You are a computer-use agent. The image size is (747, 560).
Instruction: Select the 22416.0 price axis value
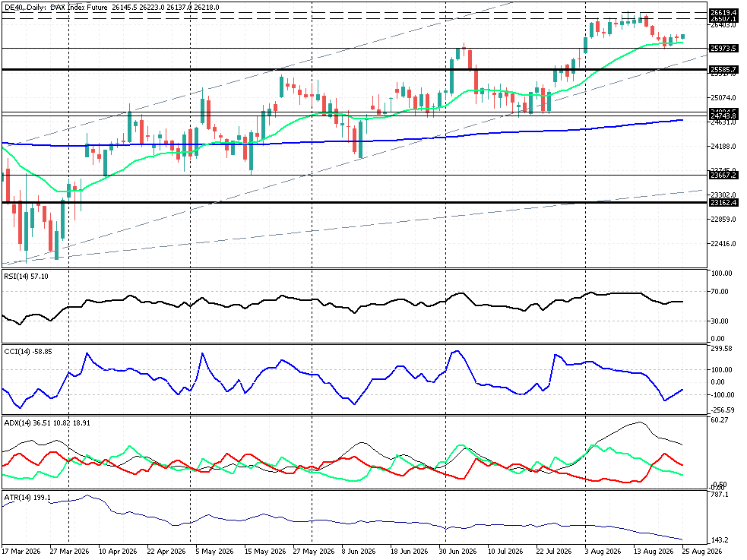(x=723, y=243)
